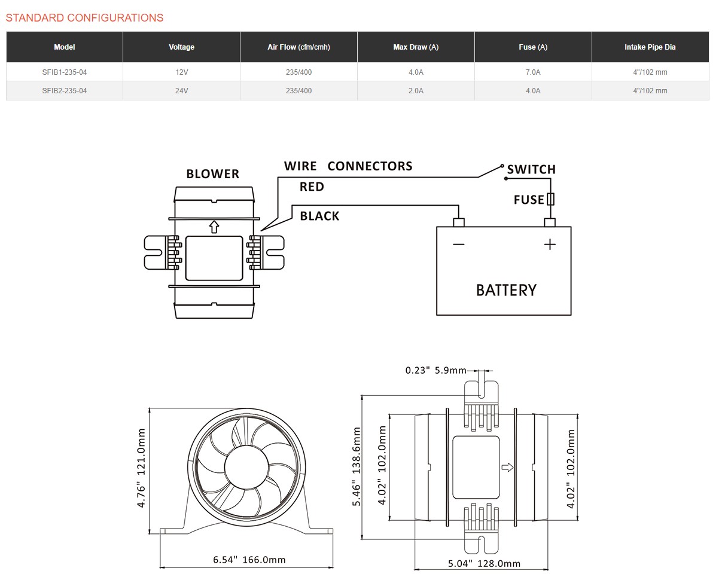This screenshot has width=728, height=577.
Task: Click the WIRE CONNECTORS label
Action: (348, 166)
